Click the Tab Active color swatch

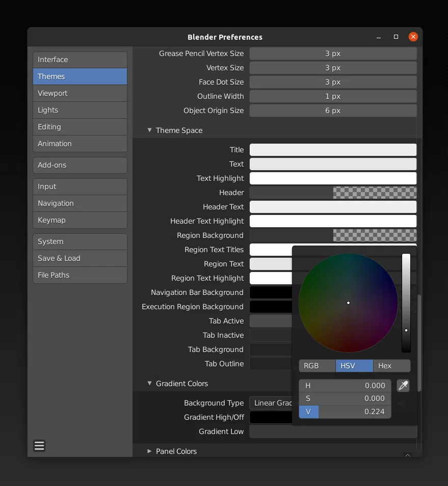coord(271,321)
